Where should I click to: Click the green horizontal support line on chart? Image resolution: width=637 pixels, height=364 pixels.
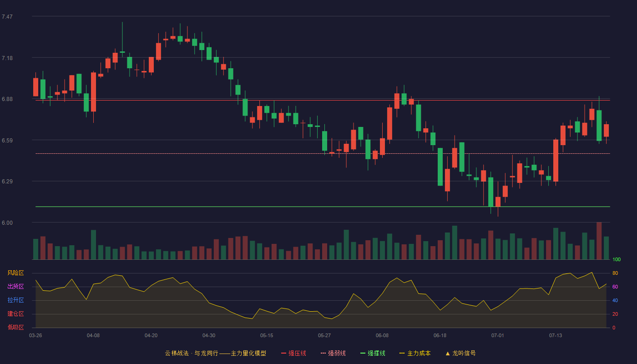click(323, 207)
